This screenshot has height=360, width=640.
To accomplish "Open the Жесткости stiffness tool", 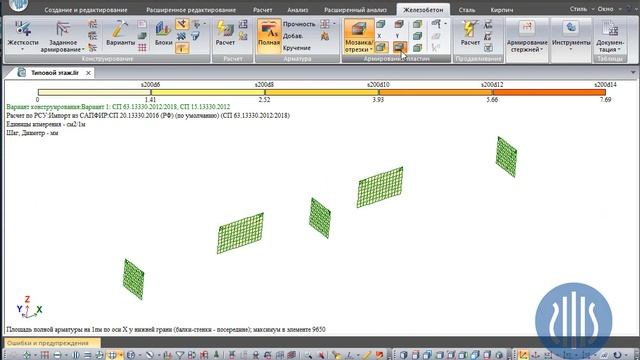I will coord(23,33).
